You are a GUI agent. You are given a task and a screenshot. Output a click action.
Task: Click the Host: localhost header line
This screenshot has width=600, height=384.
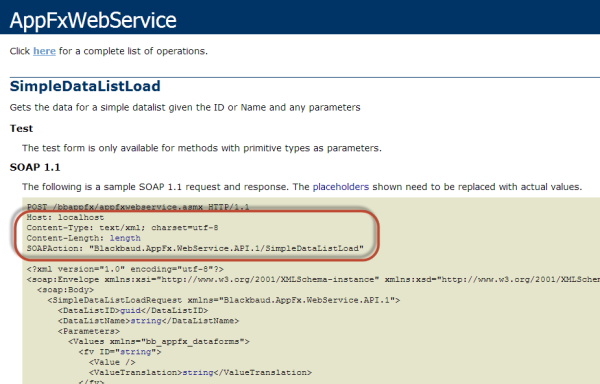(65, 217)
